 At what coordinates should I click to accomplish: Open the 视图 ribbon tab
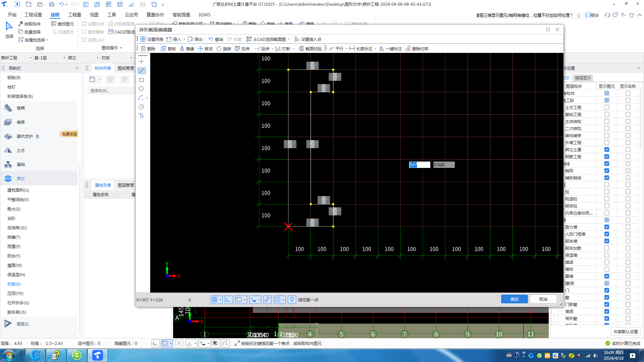coord(94,15)
